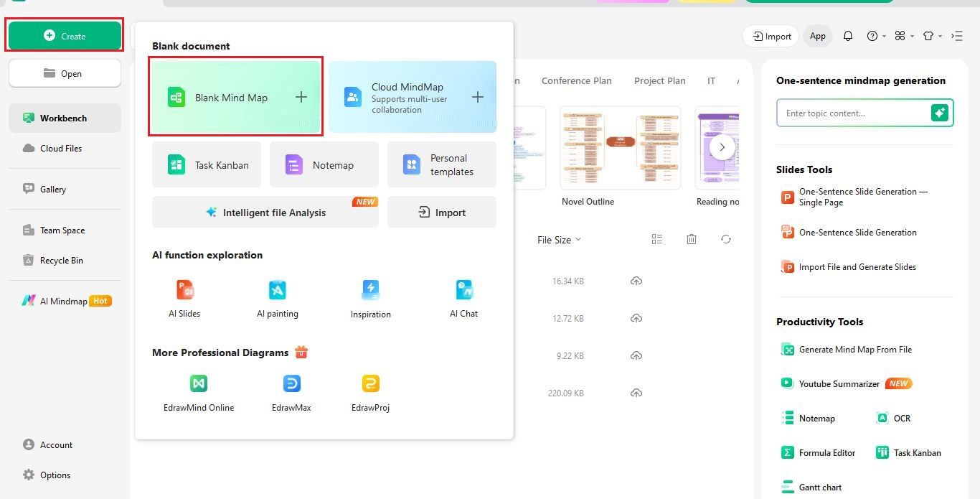Viewport: 980px width, 499px height.
Task: Click Import in the Create popup
Action: click(x=442, y=212)
